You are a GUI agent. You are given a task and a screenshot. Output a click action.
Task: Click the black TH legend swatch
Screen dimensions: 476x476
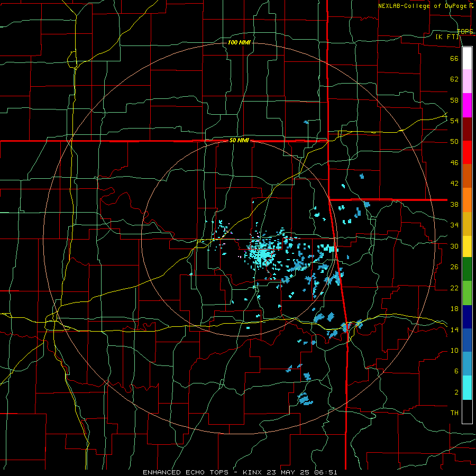tap(467, 411)
